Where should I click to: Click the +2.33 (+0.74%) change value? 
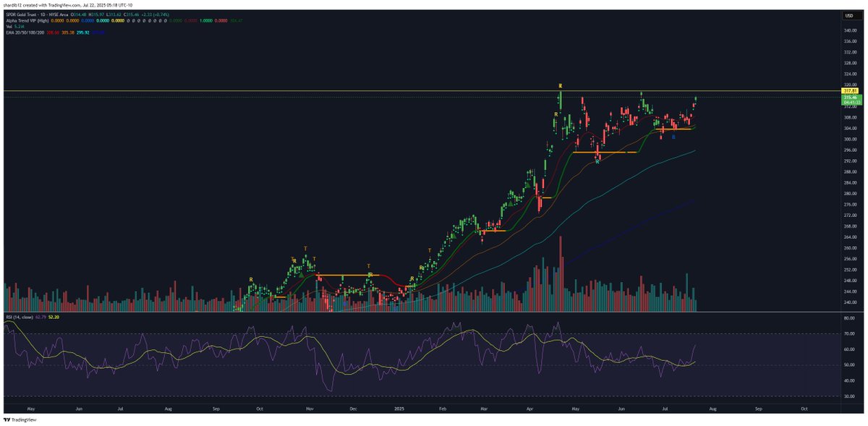point(155,14)
